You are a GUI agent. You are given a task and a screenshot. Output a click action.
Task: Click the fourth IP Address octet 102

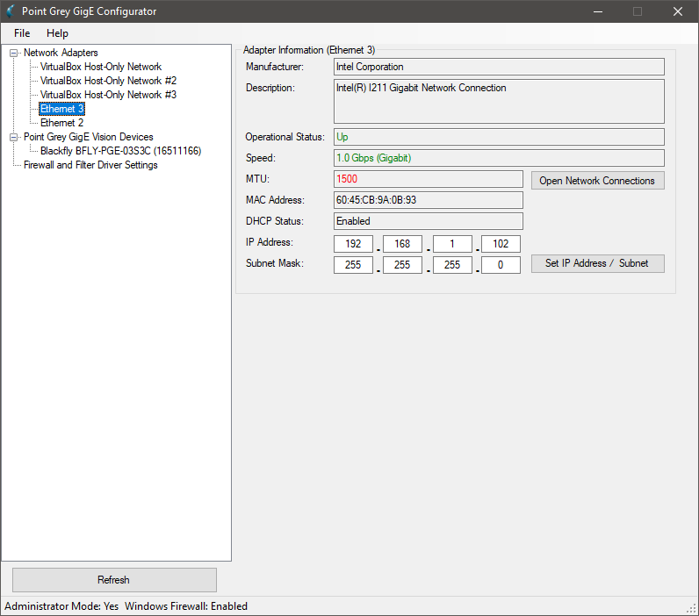[501, 244]
